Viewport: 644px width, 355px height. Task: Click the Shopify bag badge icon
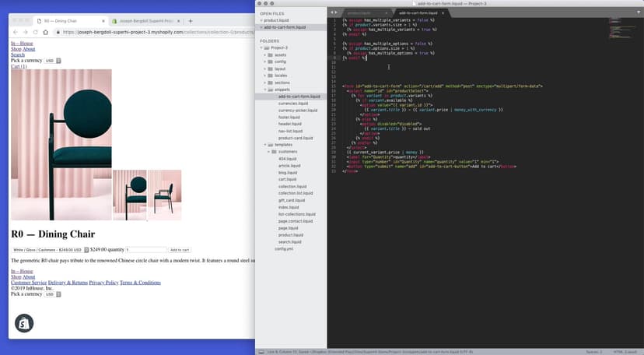[x=24, y=323]
